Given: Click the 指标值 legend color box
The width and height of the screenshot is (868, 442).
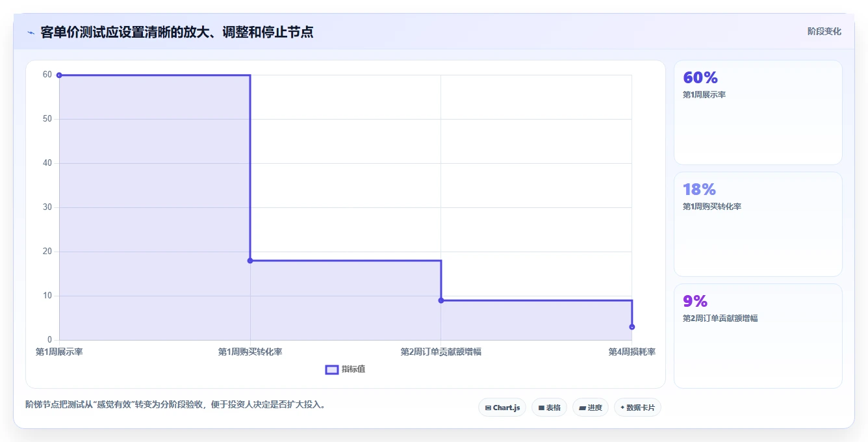Looking at the screenshot, I should point(332,369).
